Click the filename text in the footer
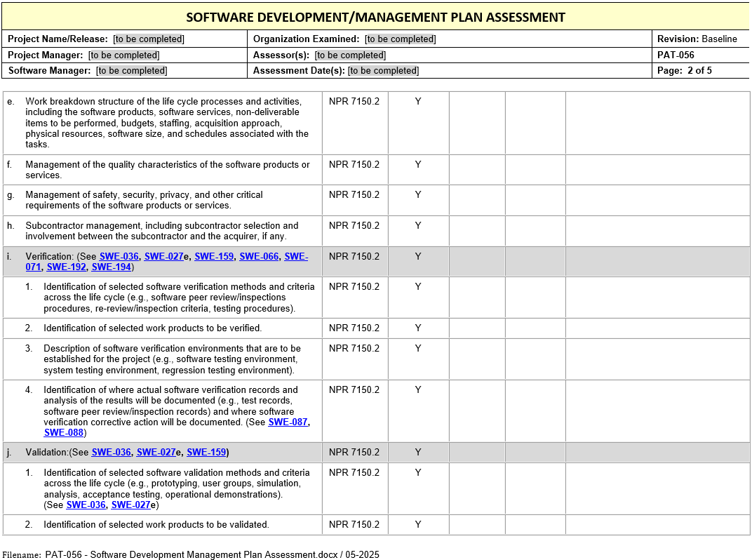Image resolution: width=752 pixels, height=560 pixels. [x=212, y=554]
